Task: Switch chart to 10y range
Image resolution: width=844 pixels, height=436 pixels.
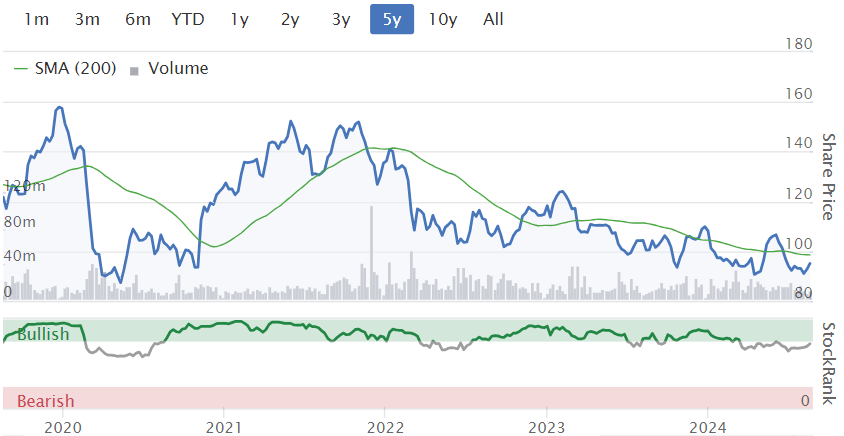Action: click(x=443, y=19)
